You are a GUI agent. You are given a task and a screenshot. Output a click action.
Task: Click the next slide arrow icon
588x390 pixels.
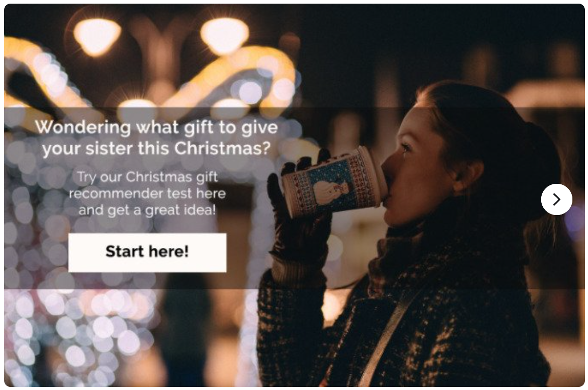(x=556, y=199)
